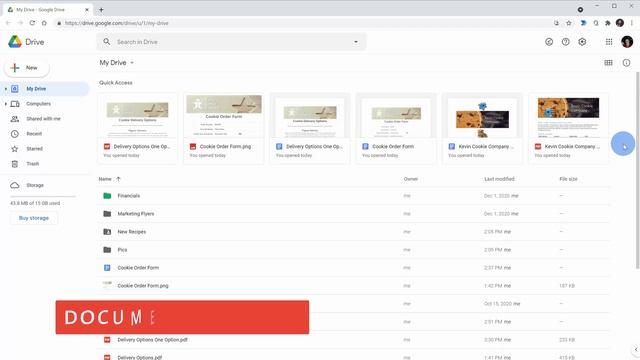
Task: Toggle sort direction arrow next to Name
Action: pos(118,179)
